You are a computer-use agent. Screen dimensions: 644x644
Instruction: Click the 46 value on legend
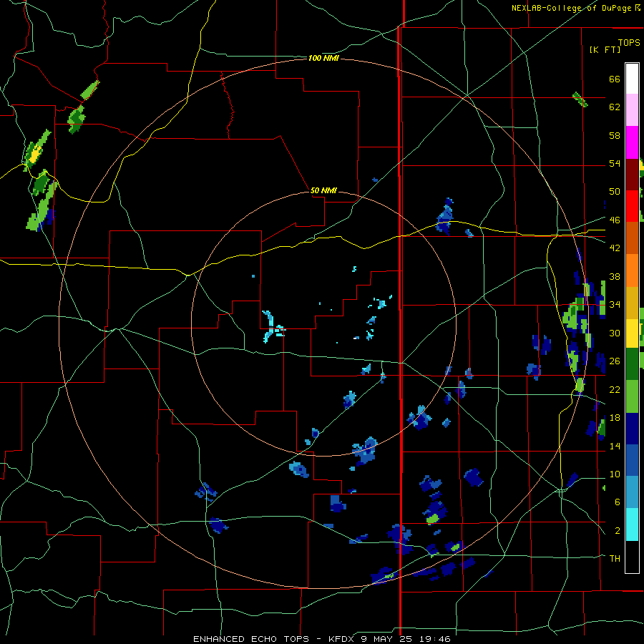point(615,220)
